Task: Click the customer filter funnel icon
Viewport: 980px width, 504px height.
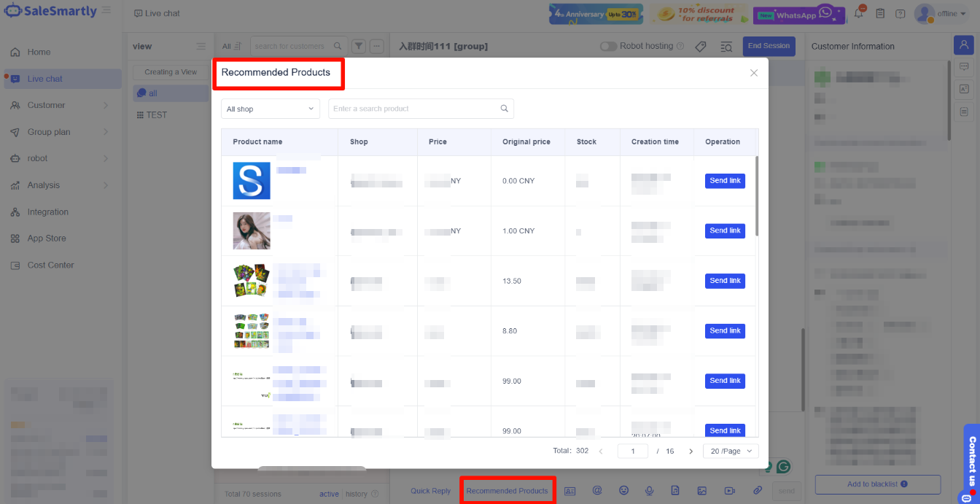Action: coord(359,46)
